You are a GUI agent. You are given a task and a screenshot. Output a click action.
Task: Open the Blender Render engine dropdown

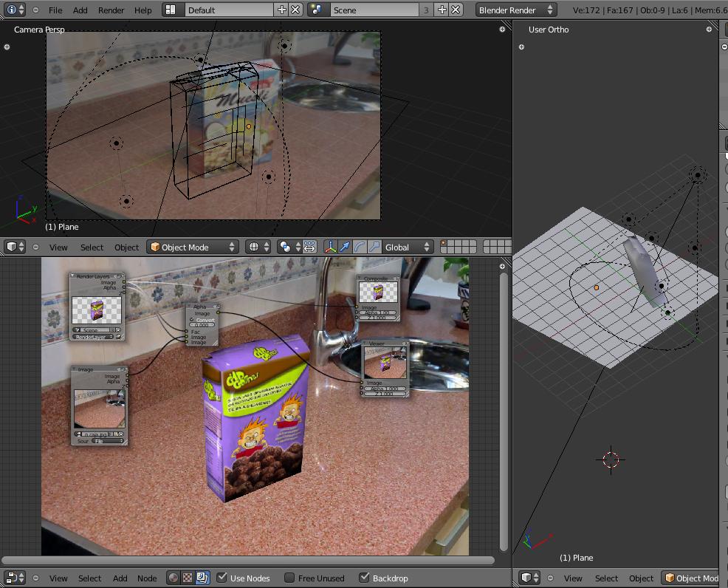515,10
